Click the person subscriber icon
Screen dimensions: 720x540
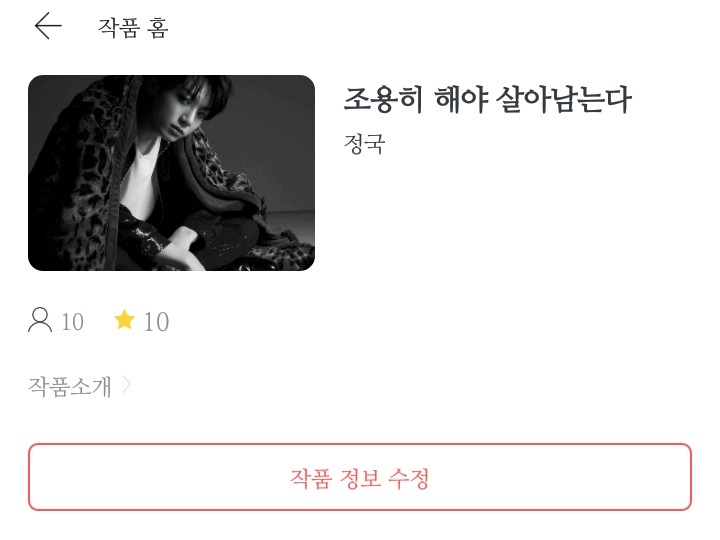40,320
